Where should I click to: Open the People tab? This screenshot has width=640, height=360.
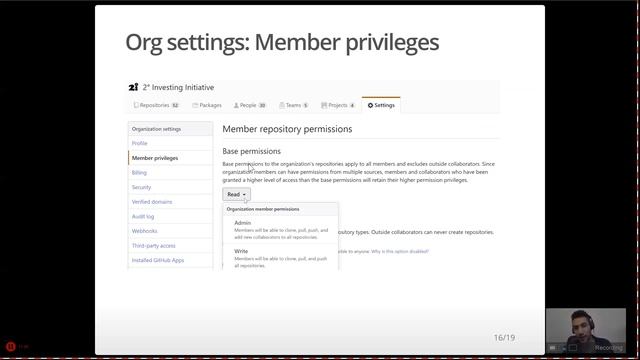pyautogui.click(x=249, y=105)
